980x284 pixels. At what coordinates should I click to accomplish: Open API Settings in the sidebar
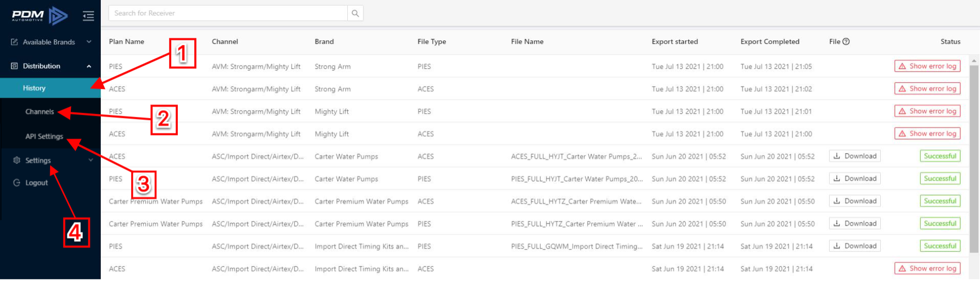[x=44, y=137]
